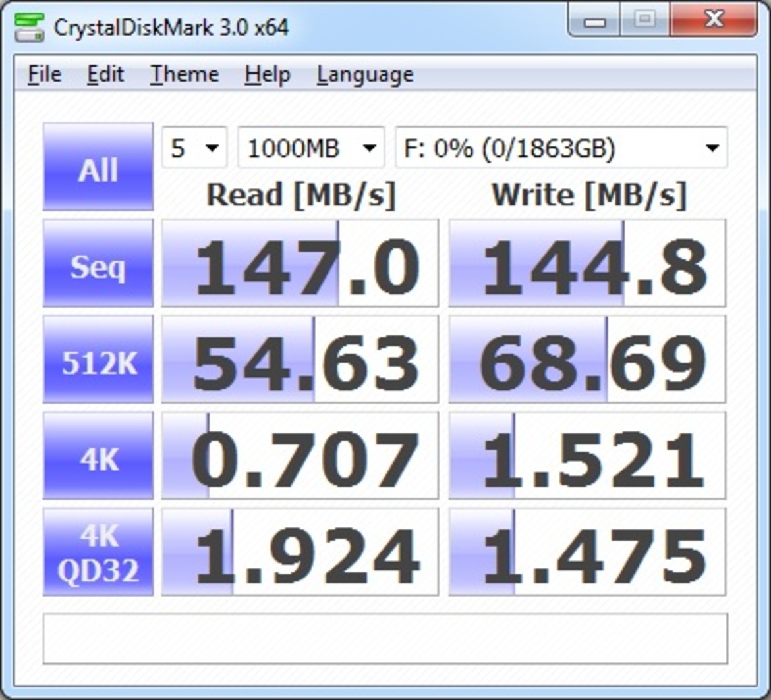Click the 512K write result 68.69

(587, 359)
